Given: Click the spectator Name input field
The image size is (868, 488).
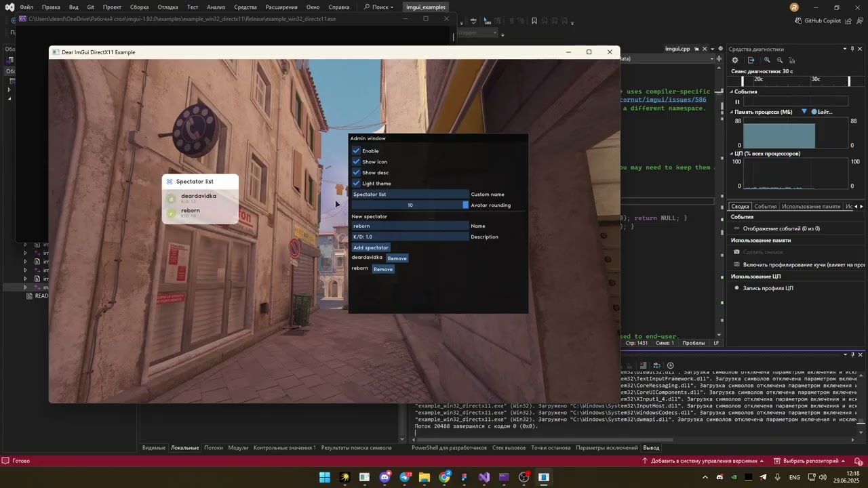Looking at the screenshot, I should [x=410, y=226].
